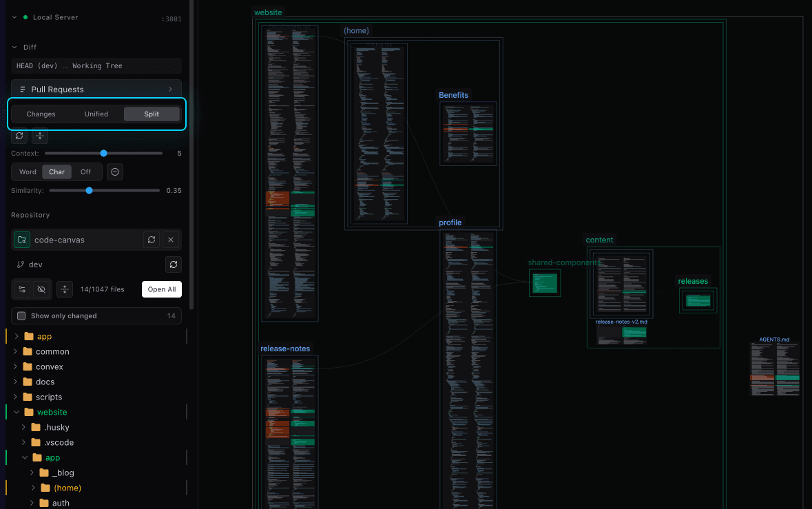Open the code-canvas repository folder icon
The width and height of the screenshot is (812, 509).
click(x=22, y=240)
